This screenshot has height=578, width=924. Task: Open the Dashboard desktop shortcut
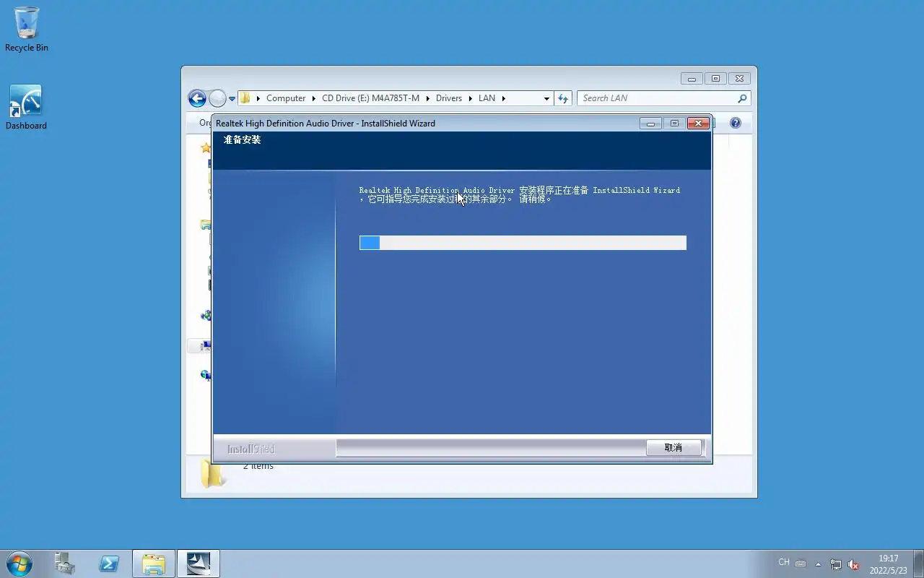click(x=26, y=107)
